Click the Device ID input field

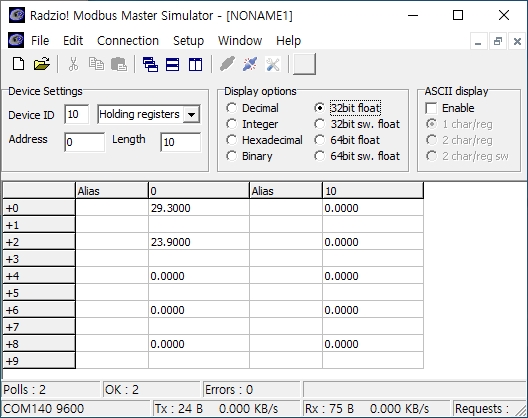point(77,115)
